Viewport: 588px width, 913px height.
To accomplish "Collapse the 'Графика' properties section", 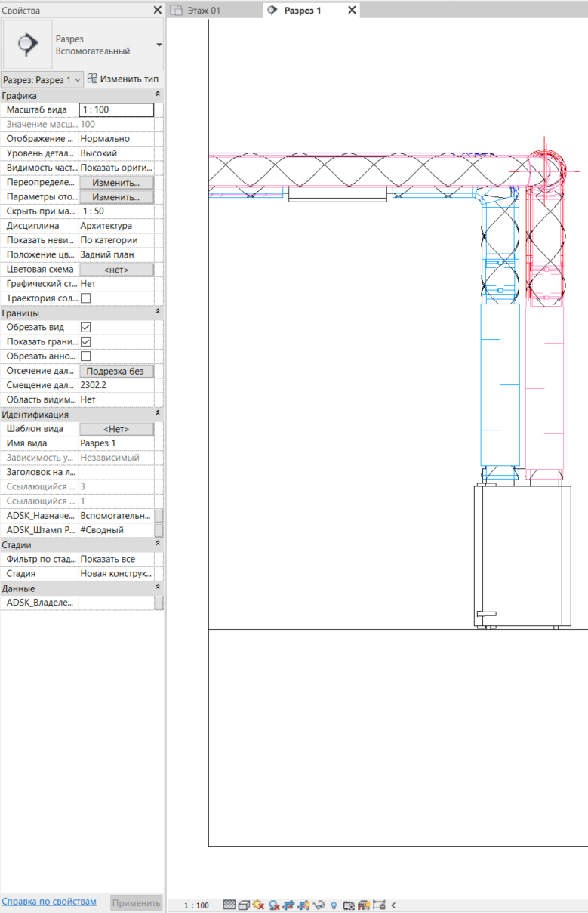I will point(158,95).
